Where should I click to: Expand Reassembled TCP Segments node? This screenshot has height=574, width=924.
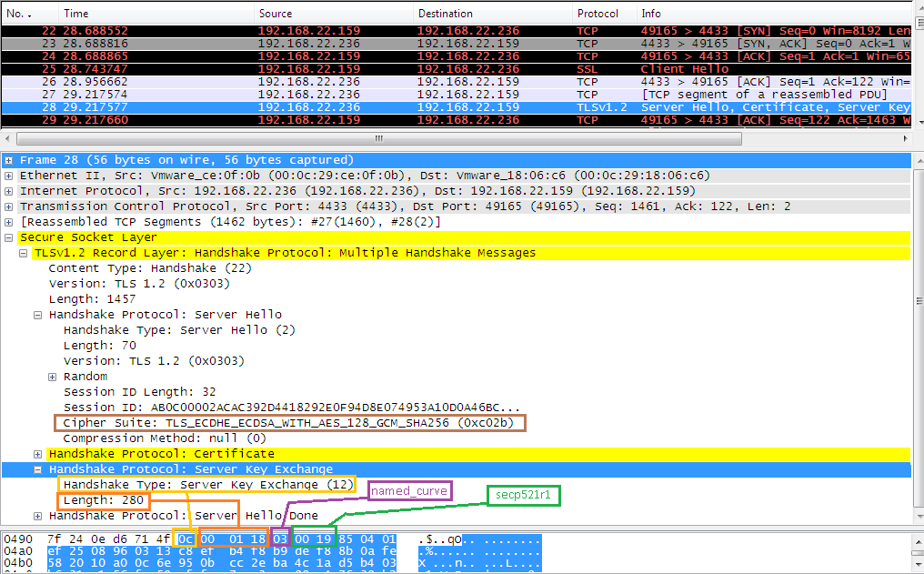tap(9, 222)
